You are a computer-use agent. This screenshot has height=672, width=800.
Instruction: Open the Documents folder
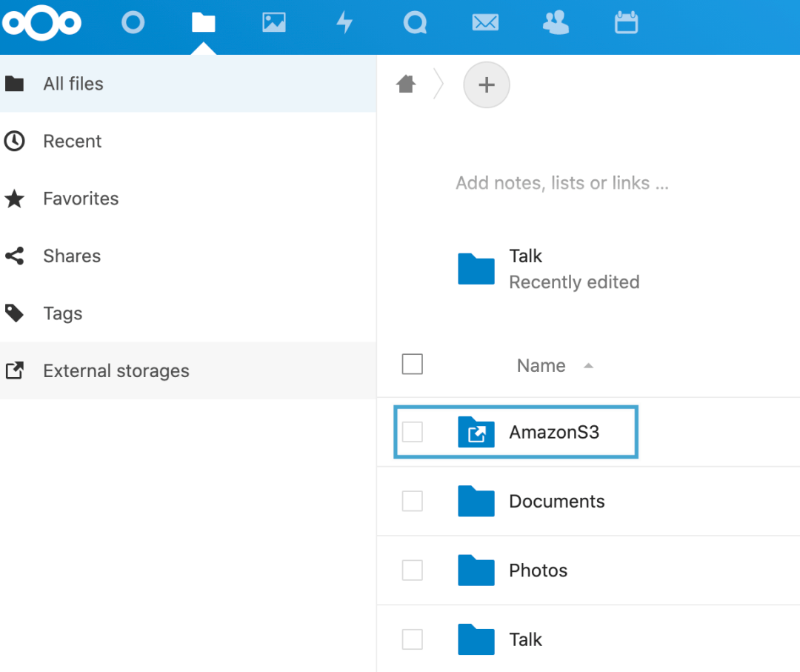tap(556, 501)
